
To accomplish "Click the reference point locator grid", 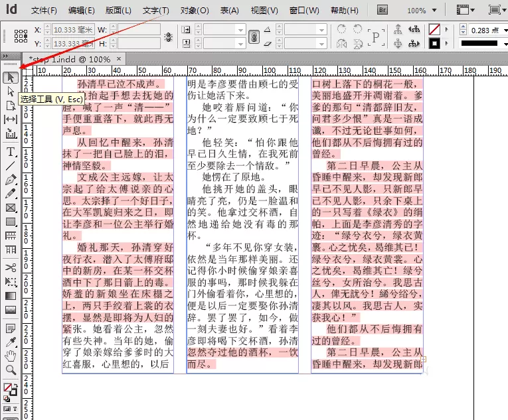I will point(21,36).
